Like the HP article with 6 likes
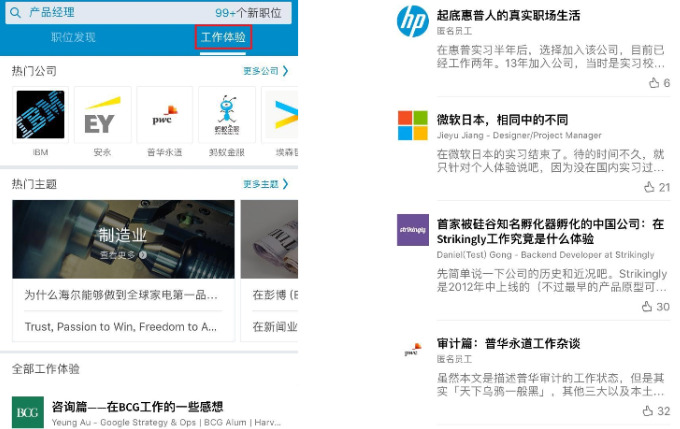680x429 pixels. [659, 82]
